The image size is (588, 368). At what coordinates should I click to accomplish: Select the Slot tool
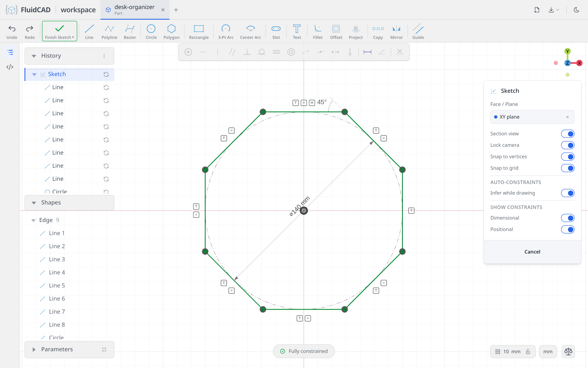point(276,32)
